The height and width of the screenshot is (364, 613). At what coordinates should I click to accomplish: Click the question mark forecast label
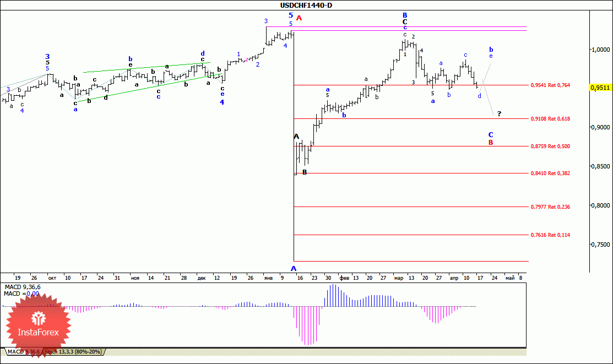click(499, 114)
